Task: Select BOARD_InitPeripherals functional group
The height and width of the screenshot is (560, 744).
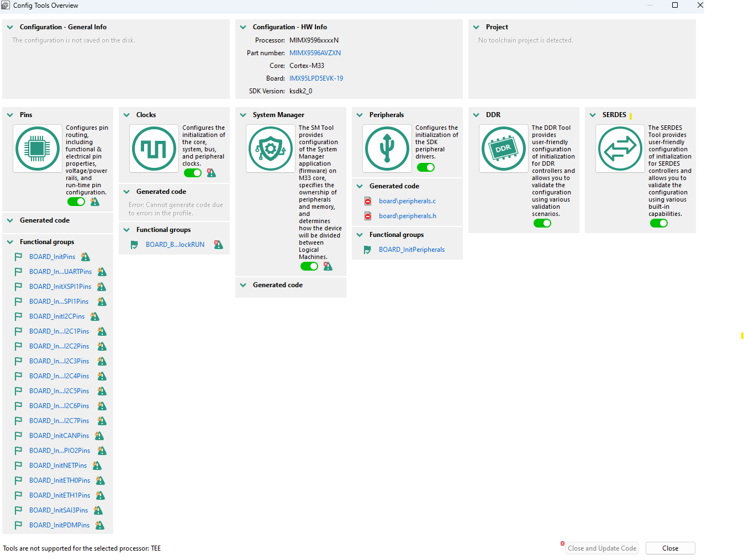Action: tap(411, 250)
